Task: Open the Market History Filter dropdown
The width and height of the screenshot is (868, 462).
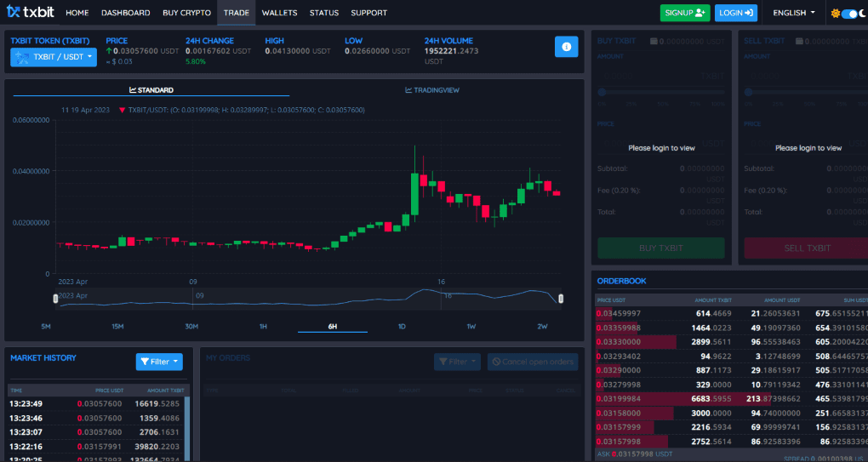Action: click(159, 362)
